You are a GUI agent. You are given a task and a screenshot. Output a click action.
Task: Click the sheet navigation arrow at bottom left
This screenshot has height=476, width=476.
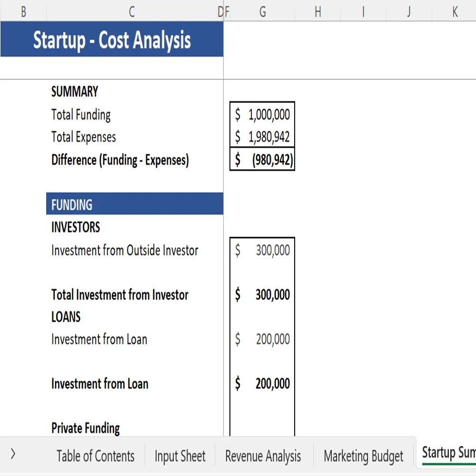(13, 456)
